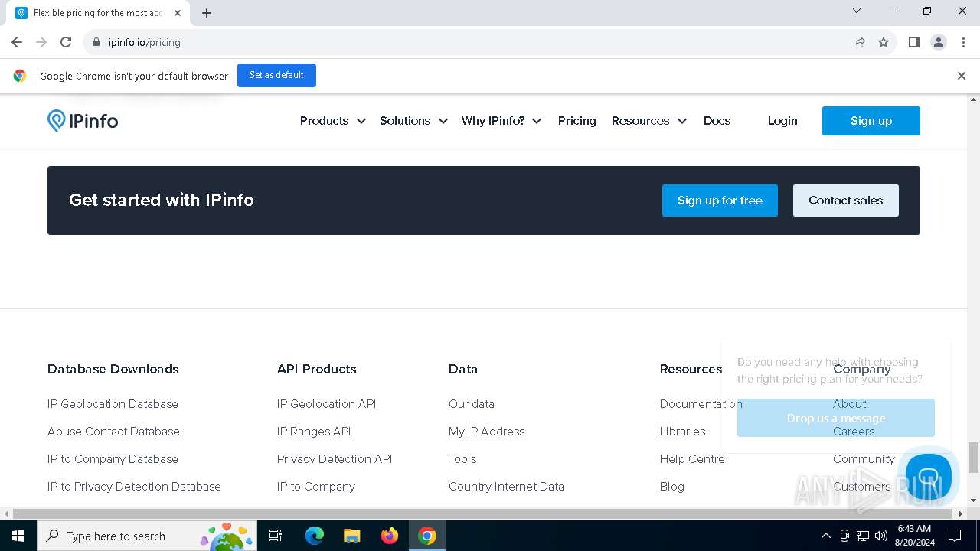
Task: Open the Libraries footer link
Action: pyautogui.click(x=683, y=432)
